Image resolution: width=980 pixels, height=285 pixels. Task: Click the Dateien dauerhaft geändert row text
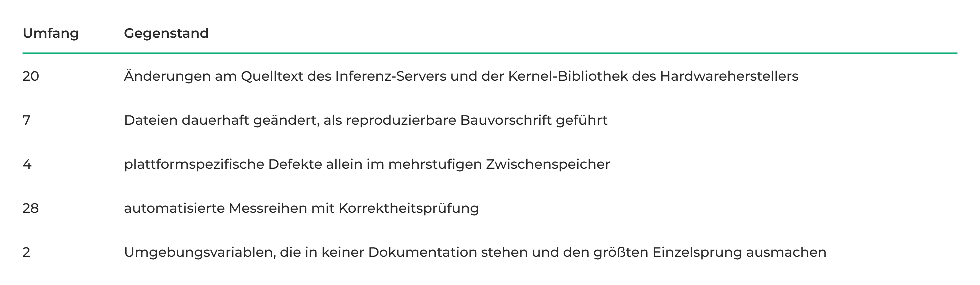pyautogui.click(x=366, y=120)
